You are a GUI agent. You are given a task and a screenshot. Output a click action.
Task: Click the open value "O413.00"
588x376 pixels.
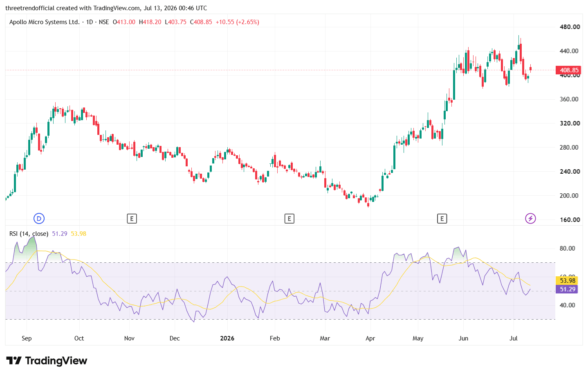point(124,22)
